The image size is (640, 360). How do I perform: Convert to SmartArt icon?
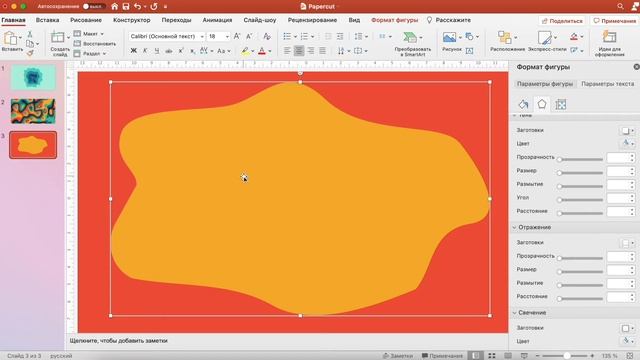coord(409,38)
